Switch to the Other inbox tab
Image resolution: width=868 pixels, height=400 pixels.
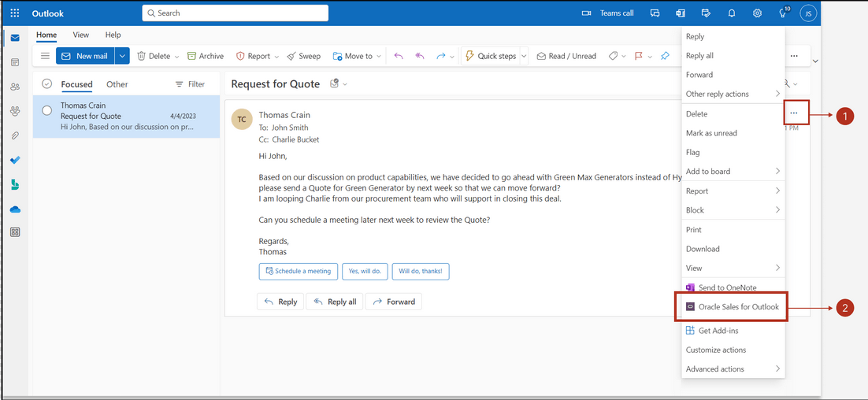[117, 84]
